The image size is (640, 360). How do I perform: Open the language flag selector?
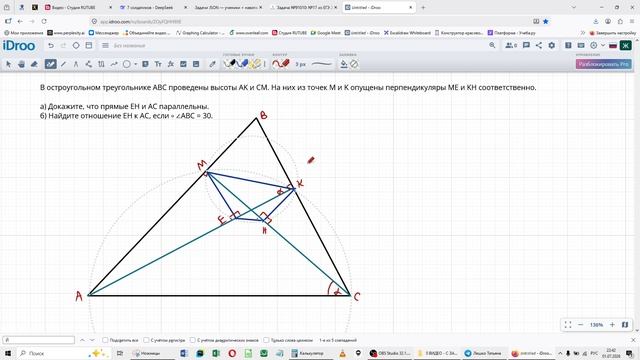(613, 46)
